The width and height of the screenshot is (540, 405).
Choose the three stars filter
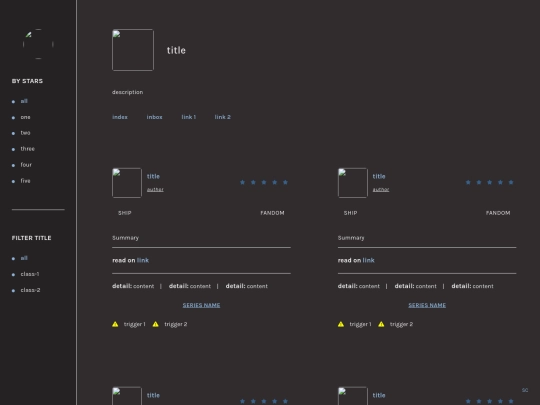coord(28,149)
